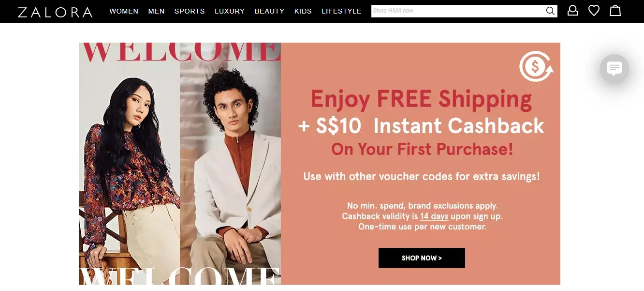The image size is (644, 291).
Task: Click the Enjoy FREE Shipping headline
Action: pyautogui.click(x=421, y=99)
